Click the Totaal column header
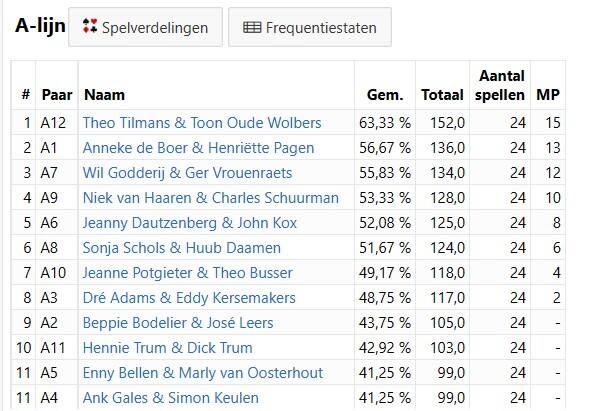 (x=442, y=95)
